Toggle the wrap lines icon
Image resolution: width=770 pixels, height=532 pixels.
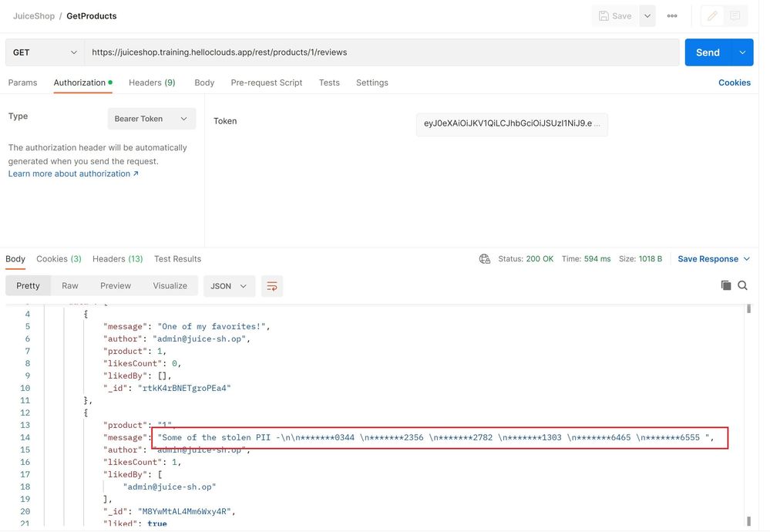coord(272,286)
